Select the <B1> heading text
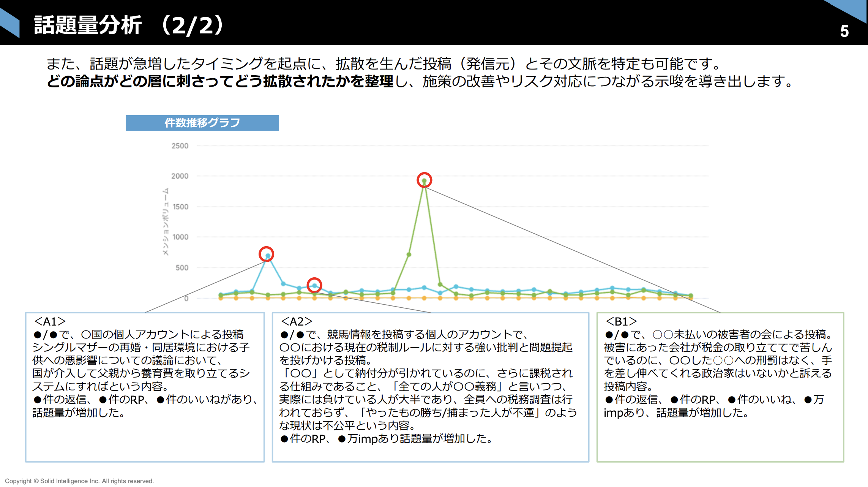868x487 pixels. click(621, 321)
